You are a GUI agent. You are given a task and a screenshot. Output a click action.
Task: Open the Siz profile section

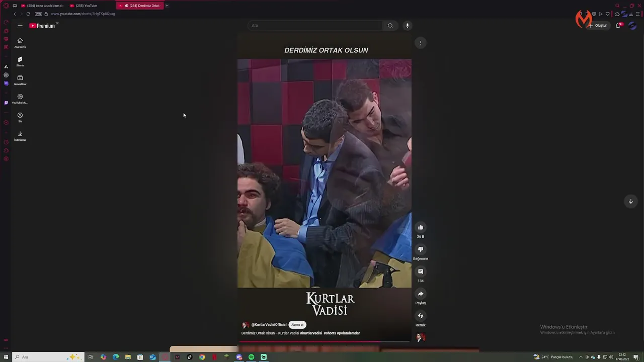(x=20, y=118)
